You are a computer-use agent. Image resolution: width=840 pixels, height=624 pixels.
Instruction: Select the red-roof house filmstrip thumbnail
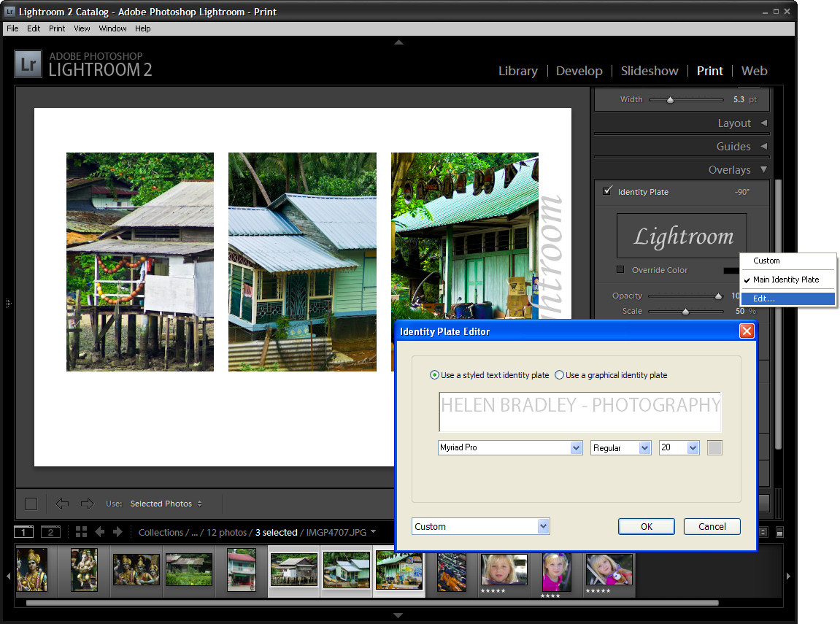click(x=242, y=569)
